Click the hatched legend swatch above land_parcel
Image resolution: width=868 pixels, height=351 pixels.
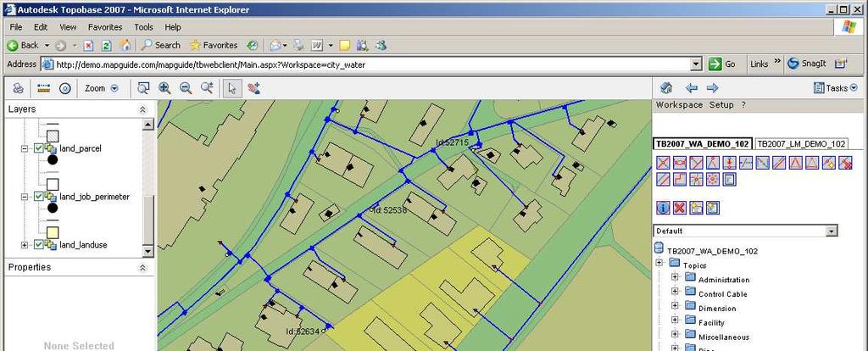coord(53,136)
